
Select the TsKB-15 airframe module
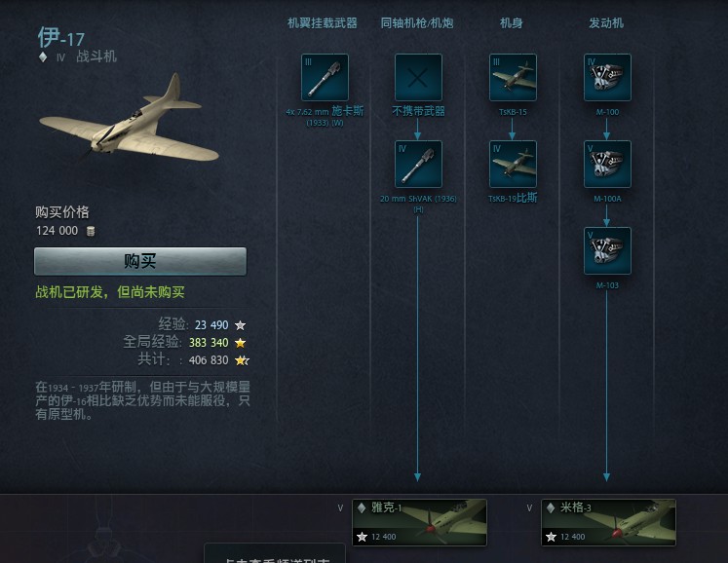pyautogui.click(x=513, y=77)
